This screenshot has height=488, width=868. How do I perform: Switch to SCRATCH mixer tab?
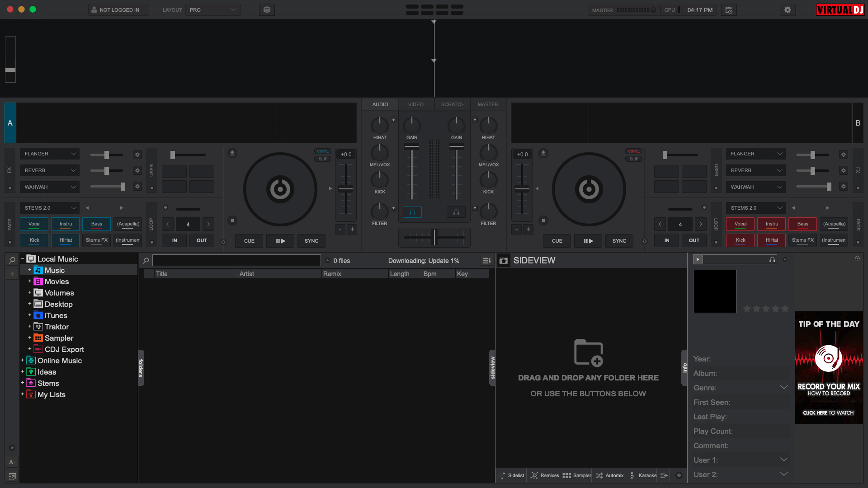[x=453, y=105]
